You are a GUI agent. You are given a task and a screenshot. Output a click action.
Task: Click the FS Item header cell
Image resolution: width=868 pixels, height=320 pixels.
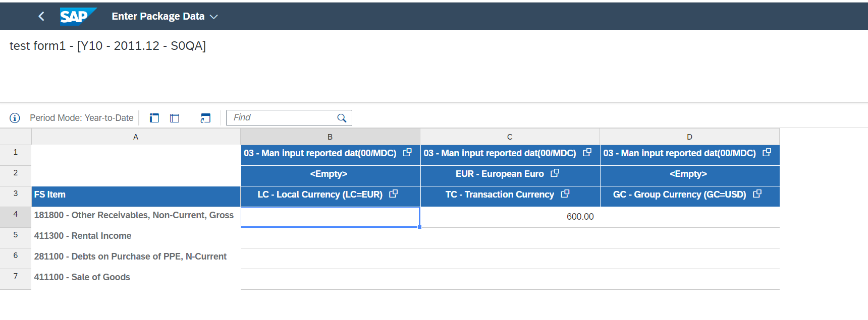135,195
